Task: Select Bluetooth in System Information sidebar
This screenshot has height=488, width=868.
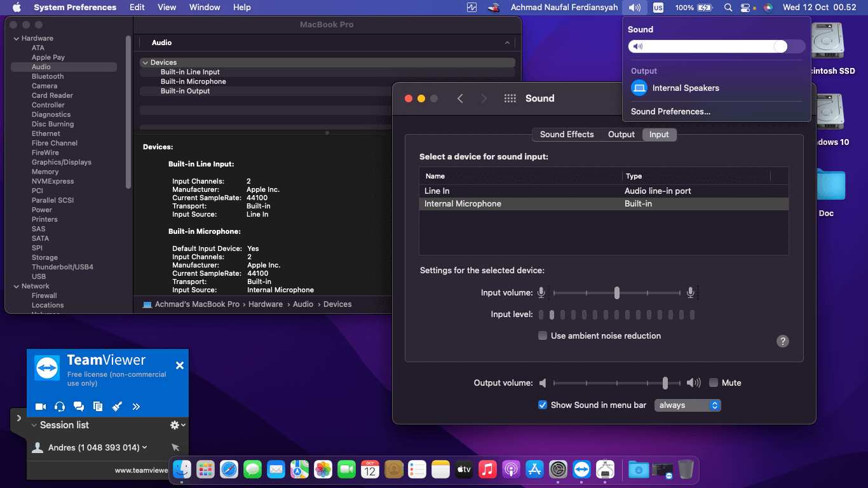Action: (x=48, y=76)
